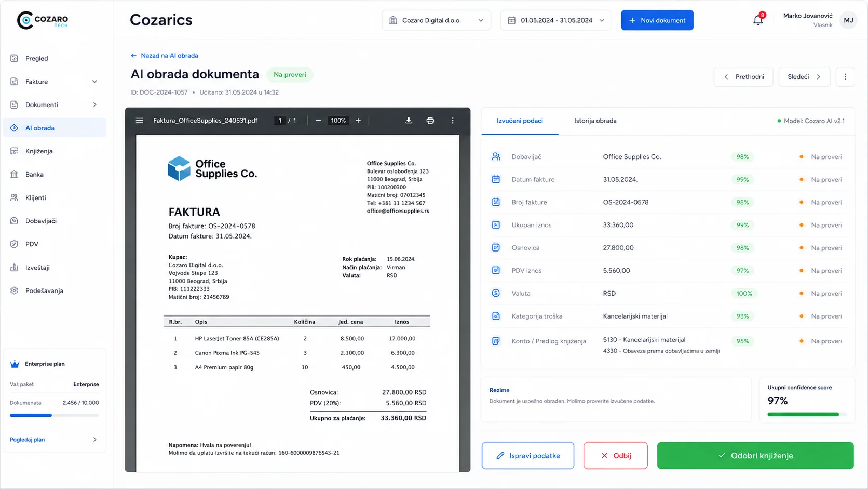Screen dimensions: 868x489
Task: Download the invoice PDF
Action: coord(409,121)
